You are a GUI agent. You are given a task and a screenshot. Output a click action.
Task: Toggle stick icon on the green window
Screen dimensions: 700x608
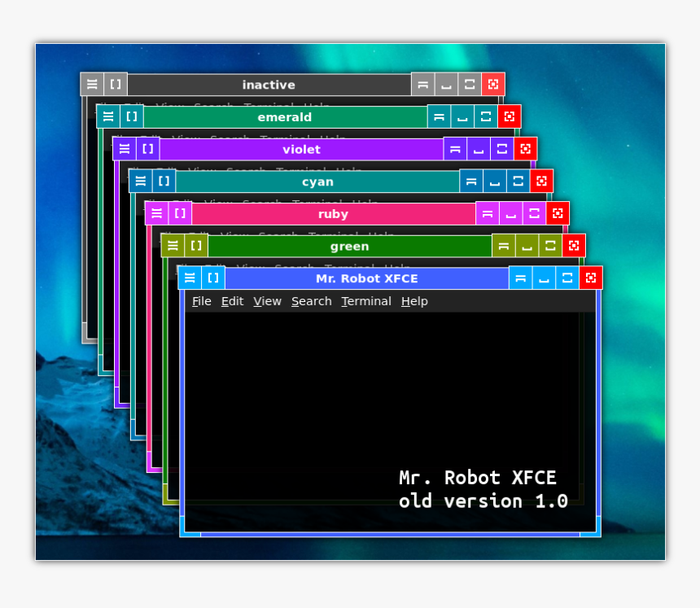196,245
